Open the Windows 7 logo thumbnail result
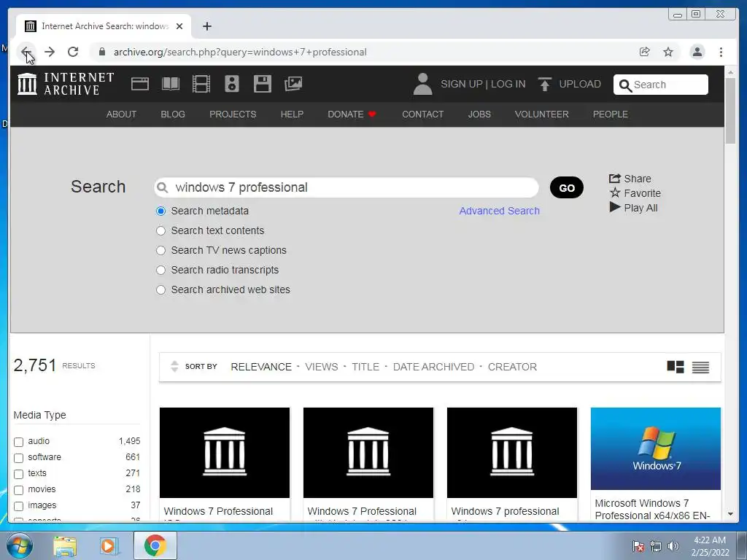This screenshot has height=560, width=747. [656, 448]
